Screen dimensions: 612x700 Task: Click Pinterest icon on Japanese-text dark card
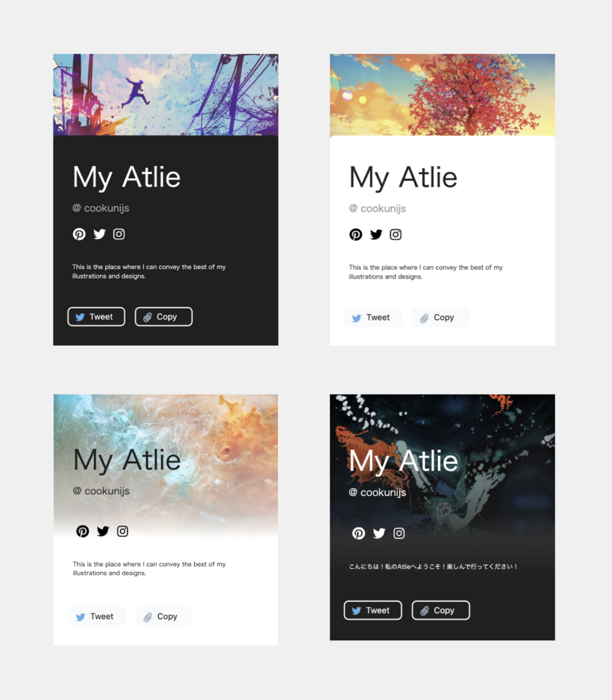(x=359, y=533)
